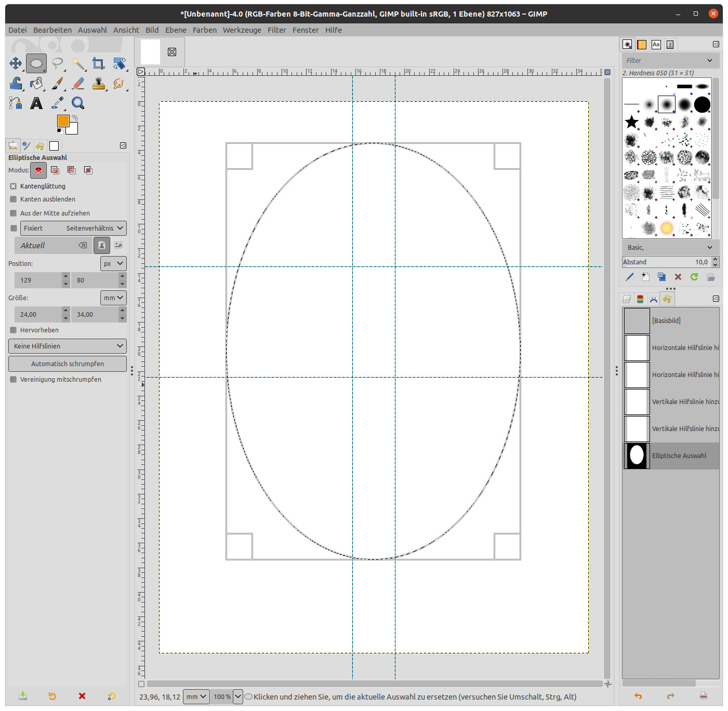Viewport: 728px width, 711px height.
Task: Toggle the Kantenglättung checkbox
Action: tap(14, 186)
